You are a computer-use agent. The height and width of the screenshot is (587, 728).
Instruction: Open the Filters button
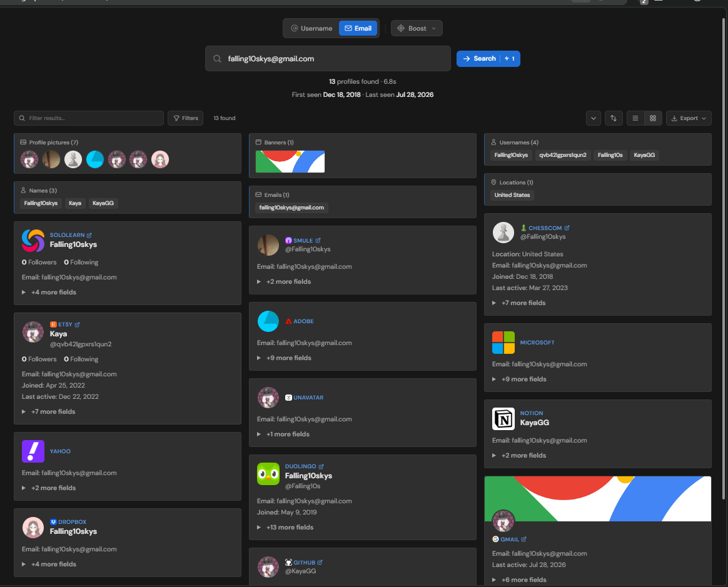click(x=185, y=118)
